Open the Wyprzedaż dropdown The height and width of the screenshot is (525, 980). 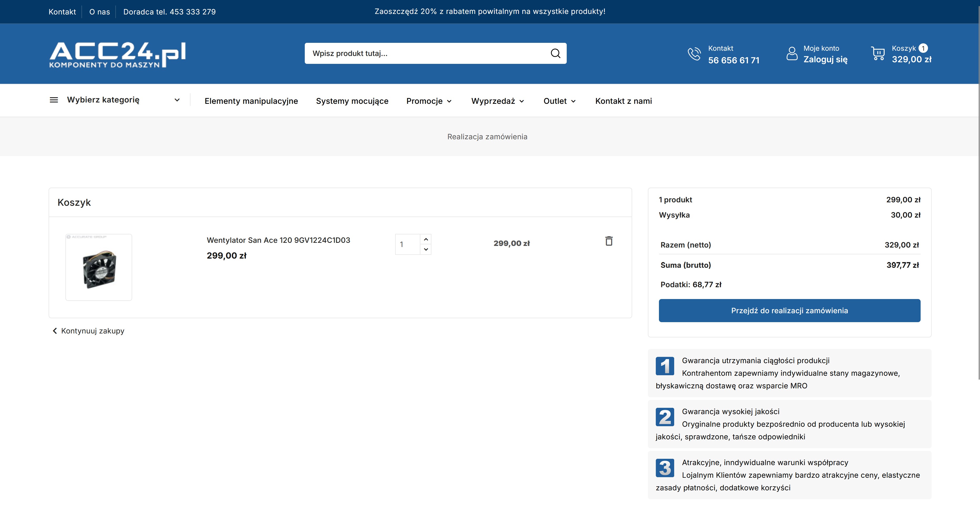[x=498, y=101]
